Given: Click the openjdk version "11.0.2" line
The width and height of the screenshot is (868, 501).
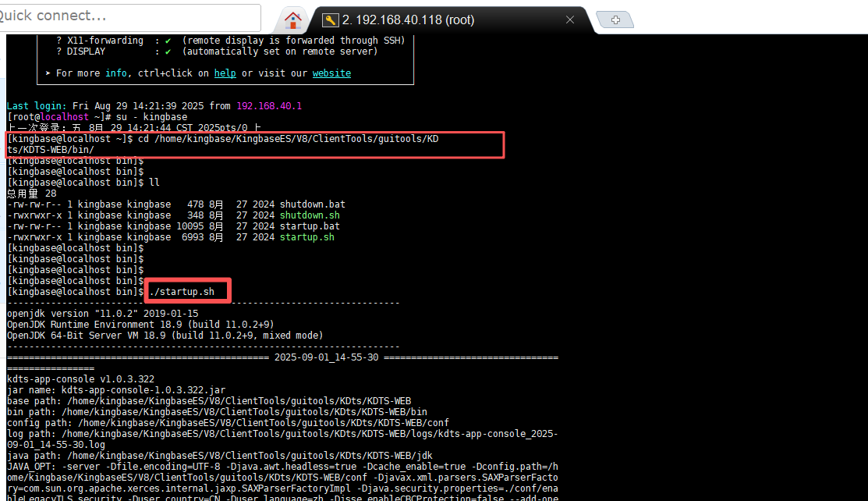Looking at the screenshot, I should [x=102, y=314].
